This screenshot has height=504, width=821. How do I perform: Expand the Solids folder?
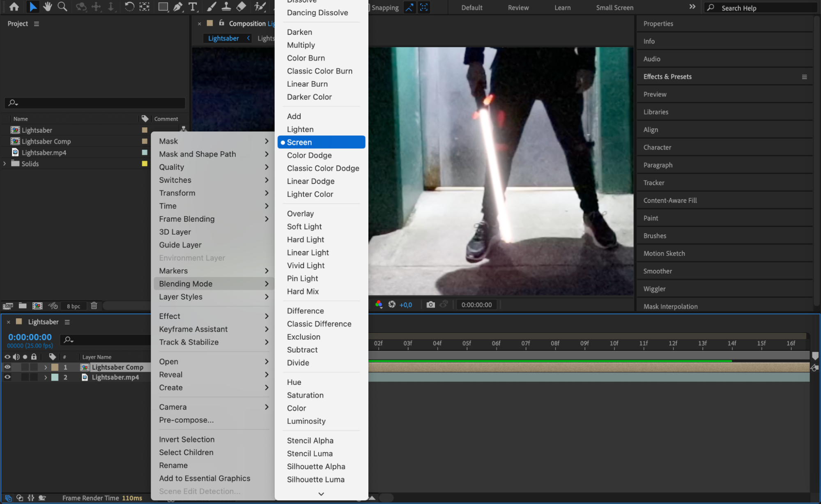point(5,163)
